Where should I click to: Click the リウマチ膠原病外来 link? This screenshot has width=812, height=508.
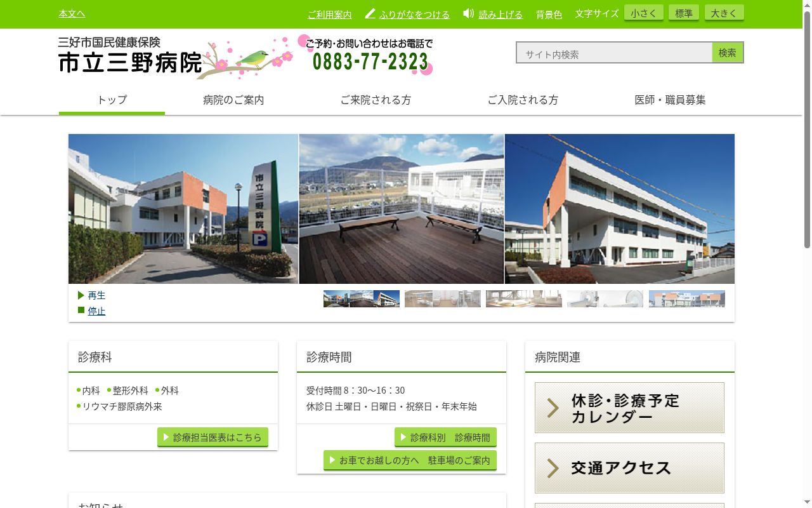click(122, 406)
